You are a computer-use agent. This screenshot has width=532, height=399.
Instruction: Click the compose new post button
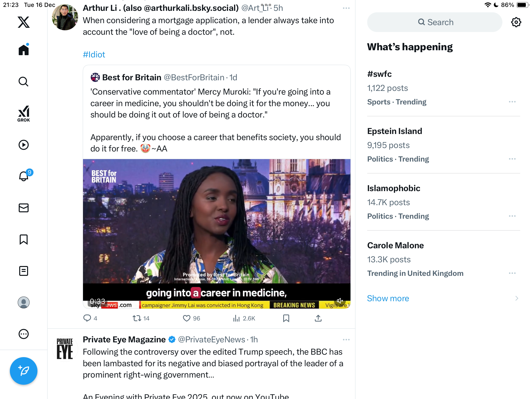pos(24,371)
